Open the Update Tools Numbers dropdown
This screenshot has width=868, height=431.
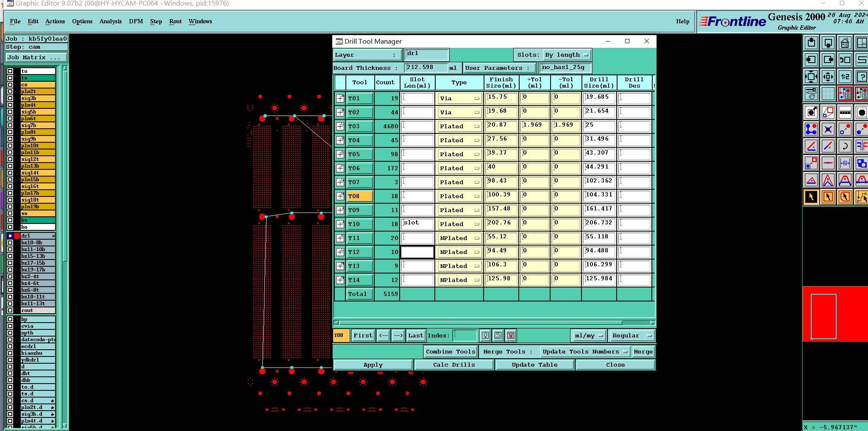[585, 352]
